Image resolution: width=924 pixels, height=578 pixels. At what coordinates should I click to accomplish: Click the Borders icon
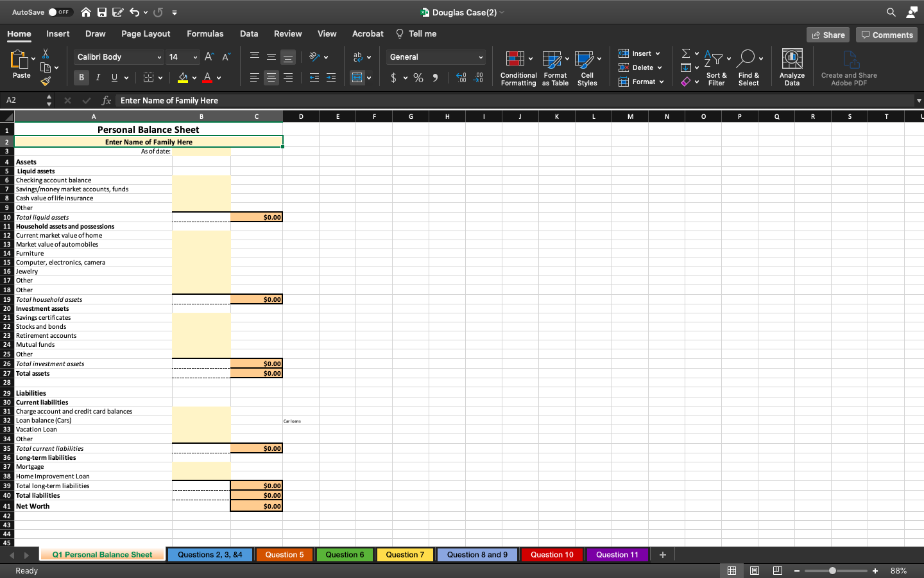149,78
